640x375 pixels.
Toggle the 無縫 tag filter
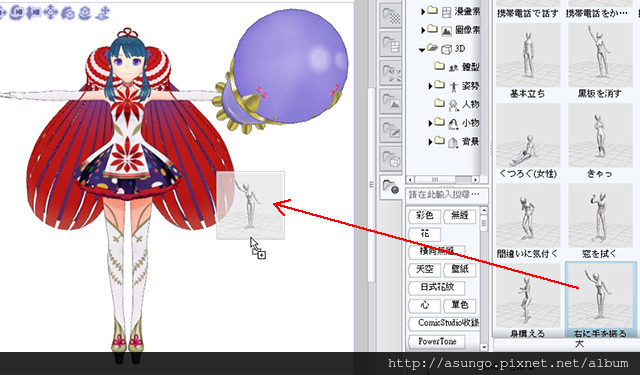[459, 215]
